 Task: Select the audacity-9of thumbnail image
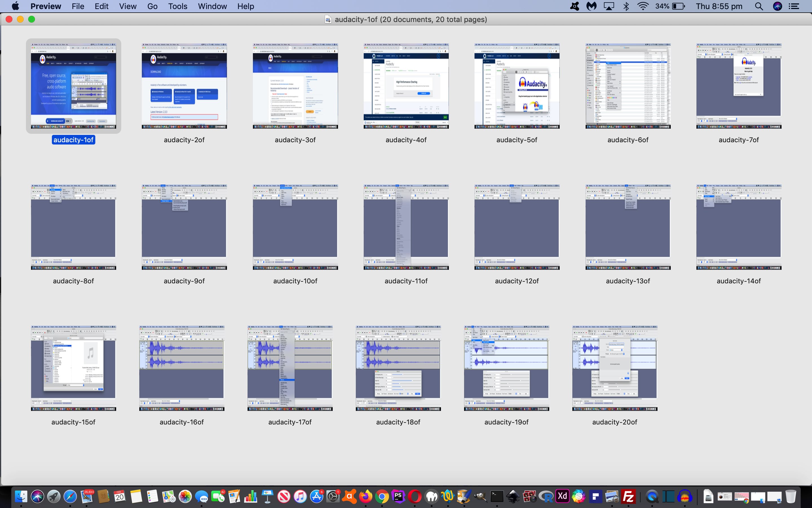184,227
